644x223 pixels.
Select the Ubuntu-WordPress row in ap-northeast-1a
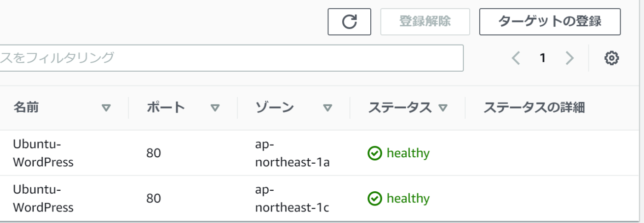(43, 153)
